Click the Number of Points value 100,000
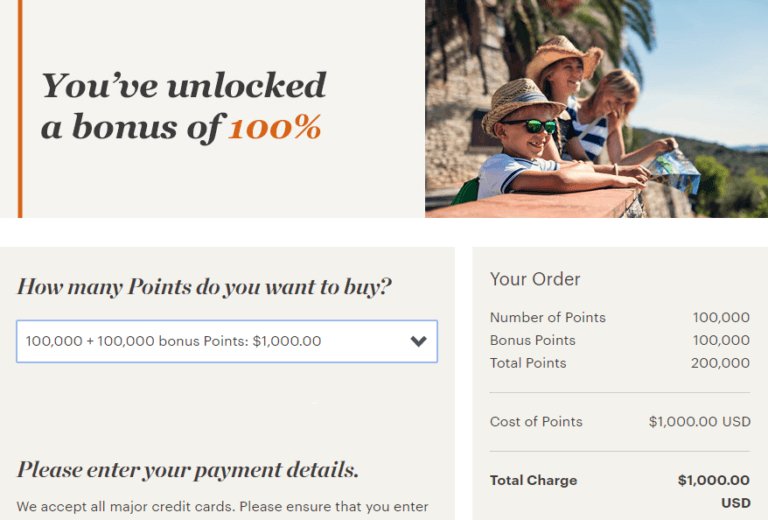Screen dimensions: 768x520 coord(721,318)
